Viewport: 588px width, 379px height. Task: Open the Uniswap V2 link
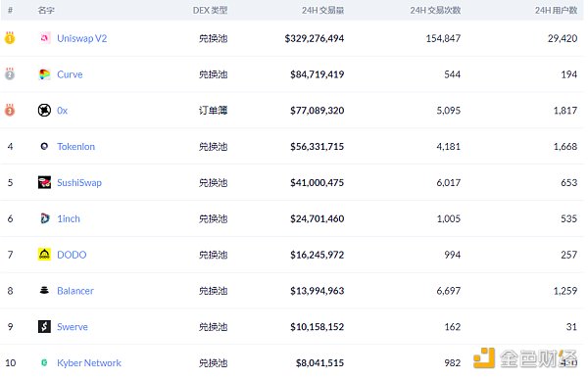point(81,38)
